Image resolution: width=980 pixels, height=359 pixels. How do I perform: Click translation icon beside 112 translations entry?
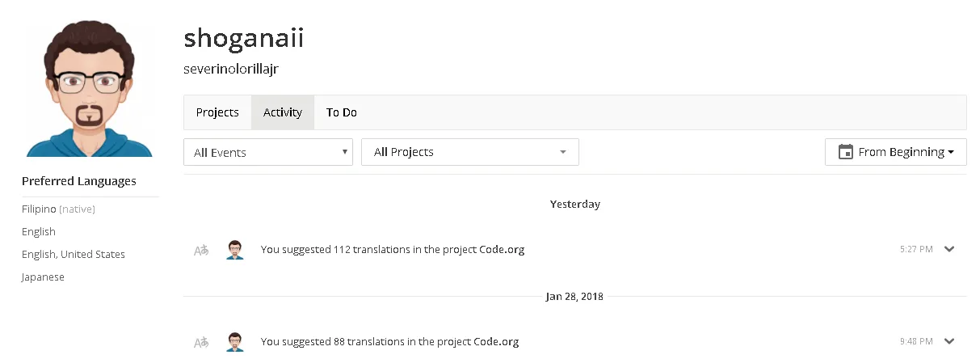[201, 250]
